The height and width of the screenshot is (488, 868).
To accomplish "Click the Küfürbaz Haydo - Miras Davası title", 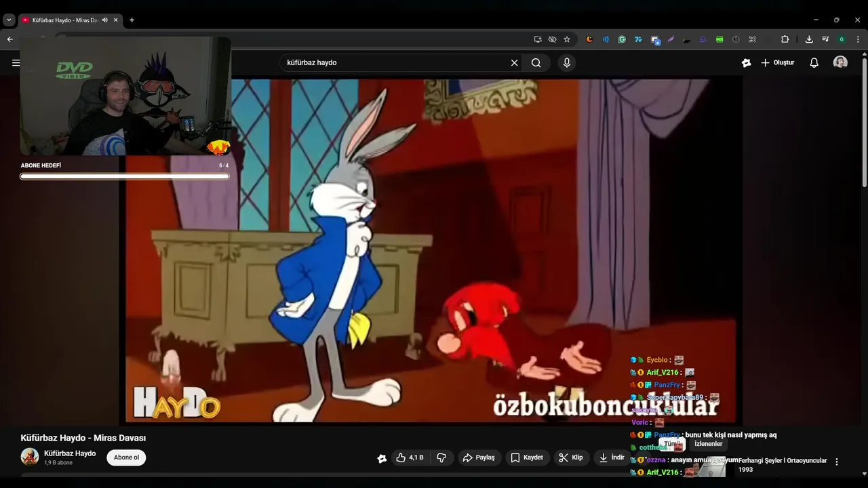I will point(83,438).
